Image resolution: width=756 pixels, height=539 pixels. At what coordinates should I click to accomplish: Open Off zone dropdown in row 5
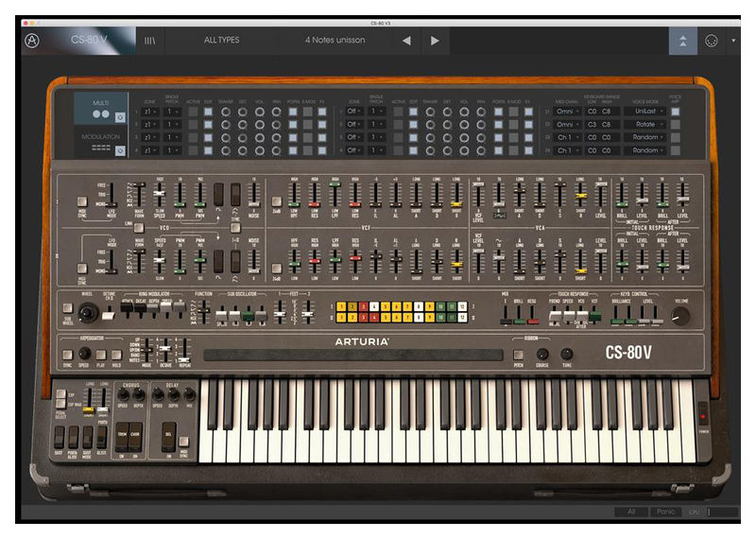pyautogui.click(x=354, y=111)
